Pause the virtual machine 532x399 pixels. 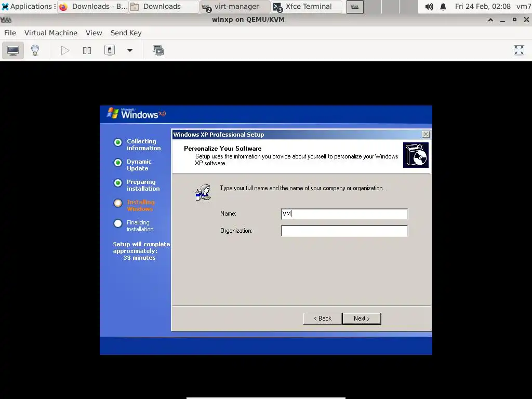[x=87, y=50]
